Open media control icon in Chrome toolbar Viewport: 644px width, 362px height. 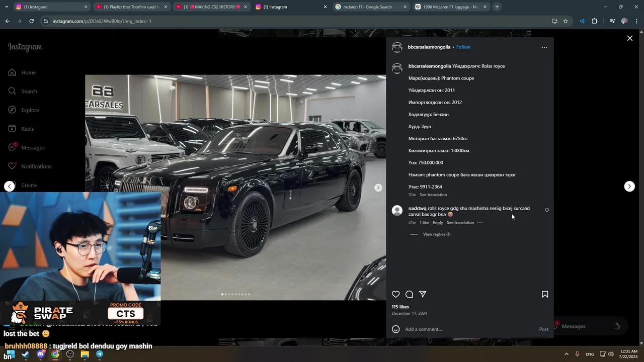tap(612, 21)
